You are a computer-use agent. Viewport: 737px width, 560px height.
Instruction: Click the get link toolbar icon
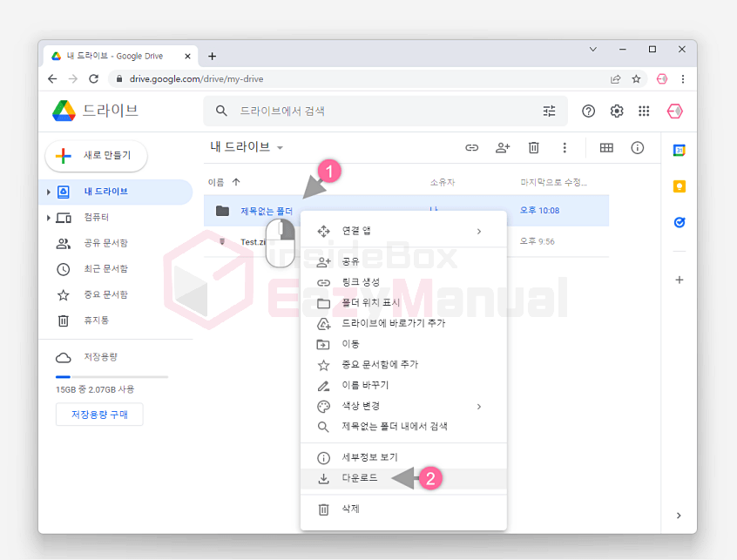pos(471,147)
